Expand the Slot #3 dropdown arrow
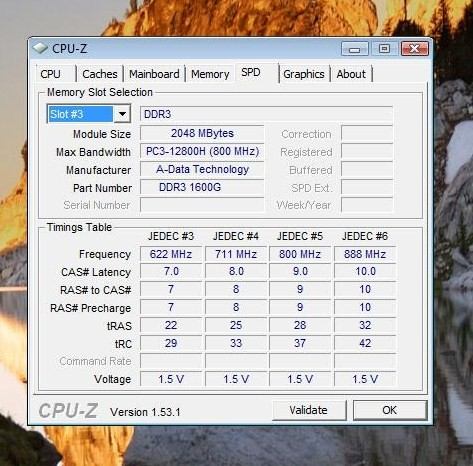 [122, 114]
